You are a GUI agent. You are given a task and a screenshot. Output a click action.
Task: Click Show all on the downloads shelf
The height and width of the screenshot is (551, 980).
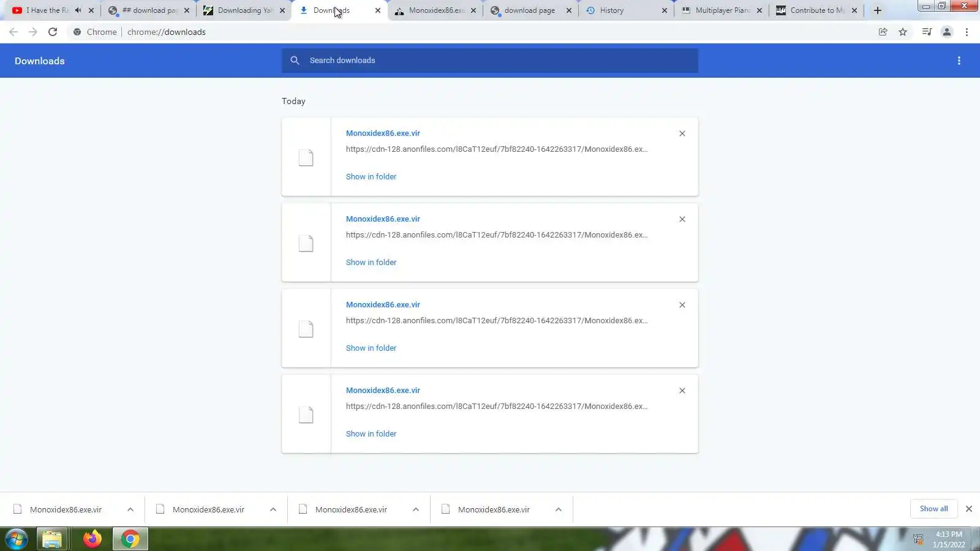click(933, 509)
